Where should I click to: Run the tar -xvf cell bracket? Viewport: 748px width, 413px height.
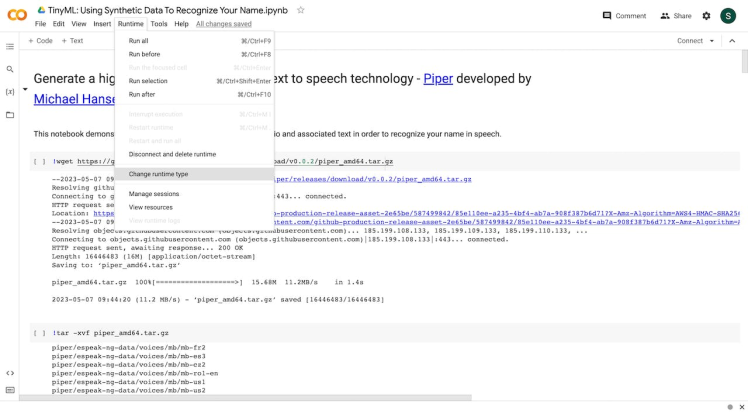[40, 333]
